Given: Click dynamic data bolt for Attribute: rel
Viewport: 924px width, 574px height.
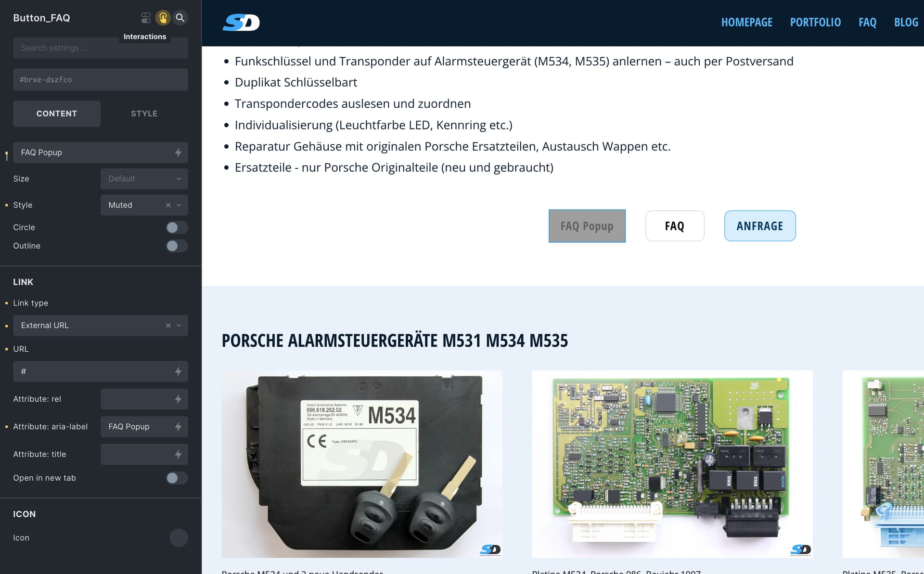Looking at the screenshot, I should pos(178,399).
